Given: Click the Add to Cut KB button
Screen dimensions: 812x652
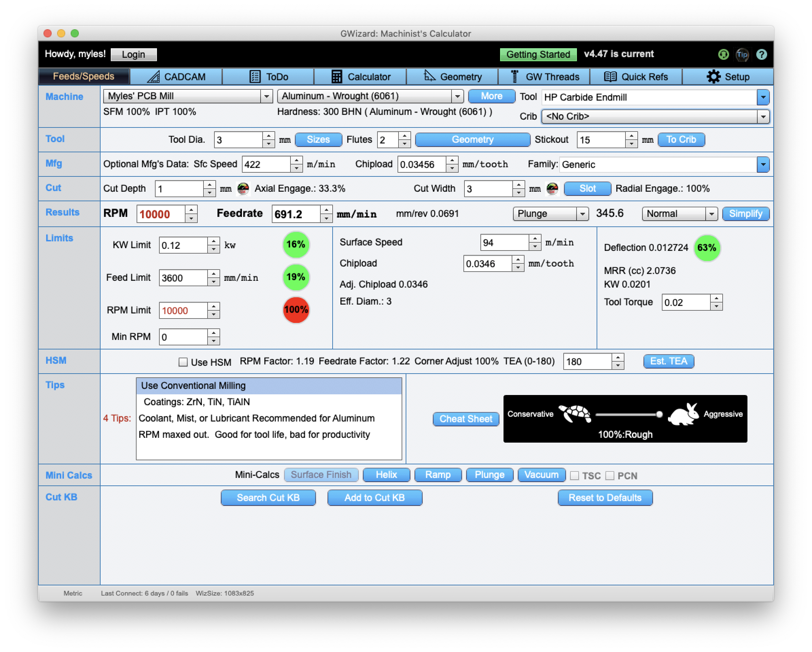Looking at the screenshot, I should [x=375, y=497].
